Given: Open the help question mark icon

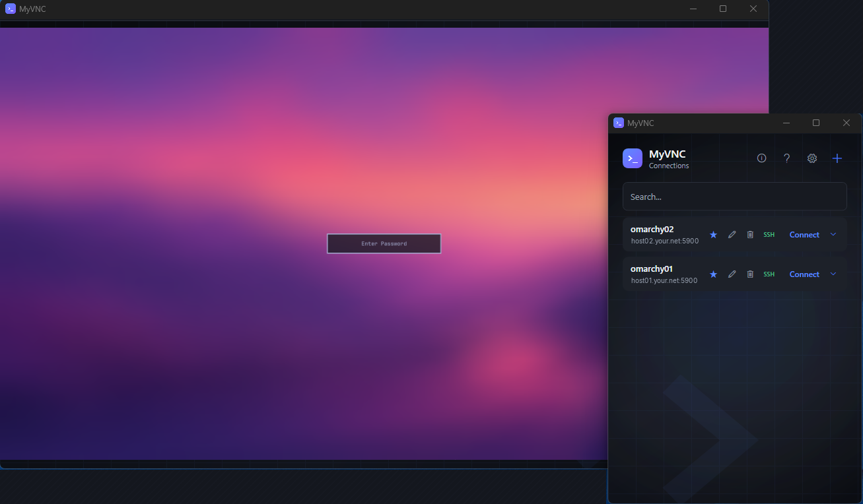Looking at the screenshot, I should tap(786, 158).
